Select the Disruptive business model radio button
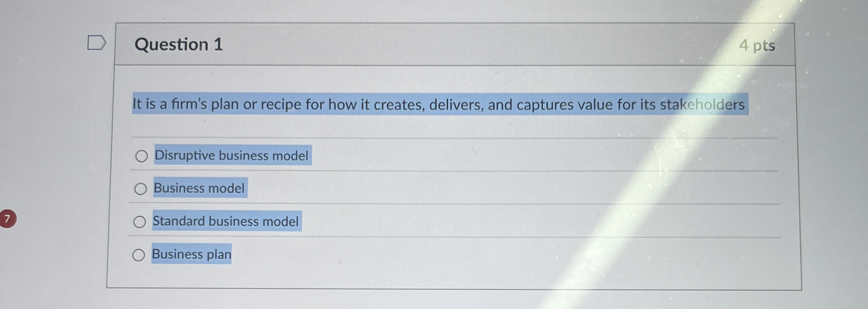868x309 pixels. pos(141,156)
